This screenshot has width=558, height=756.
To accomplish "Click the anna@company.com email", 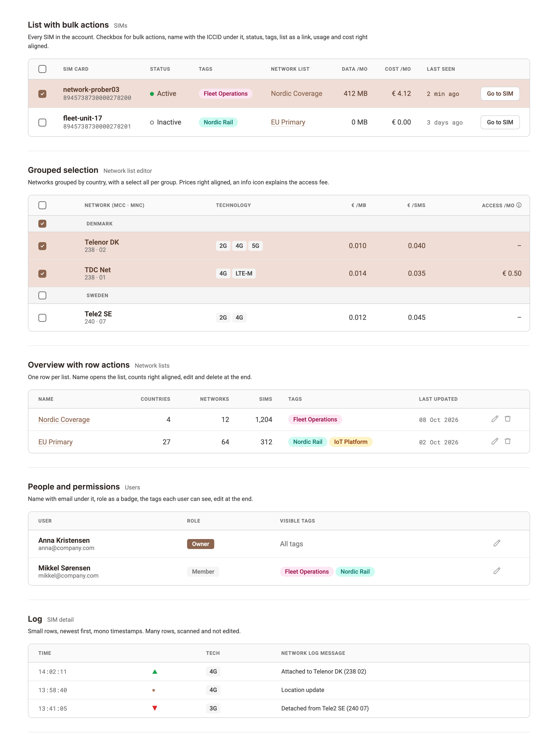I will 66,548.
